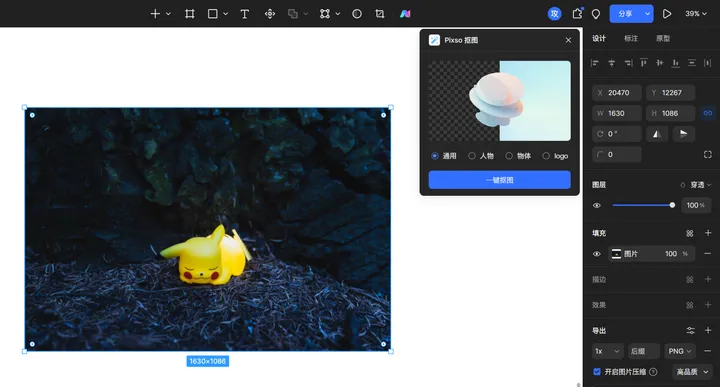
Task: Switch to the 设计 tab
Action: [x=599, y=39]
